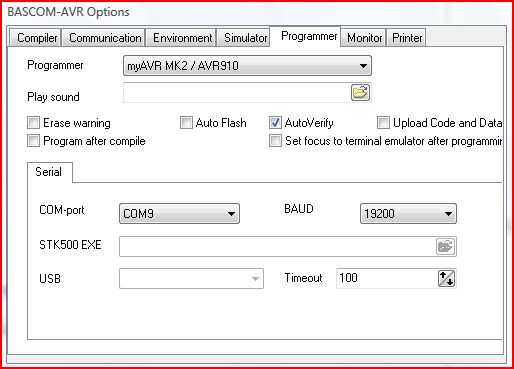The image size is (514, 369).
Task: Select the Serial sub-tab
Action: pos(49,172)
